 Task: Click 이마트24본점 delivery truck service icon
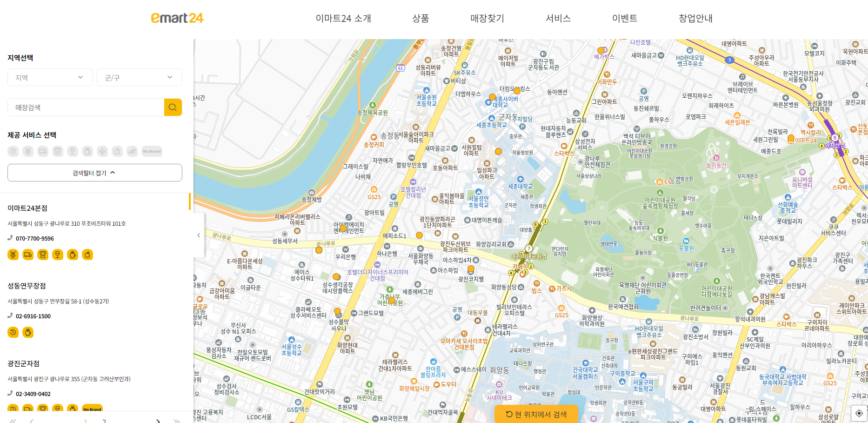pos(28,255)
